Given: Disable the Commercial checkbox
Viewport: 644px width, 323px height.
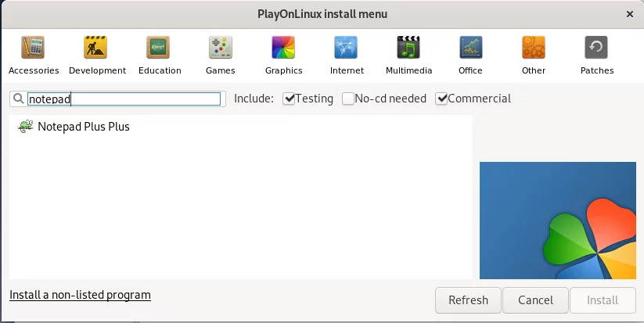Looking at the screenshot, I should [x=441, y=99].
